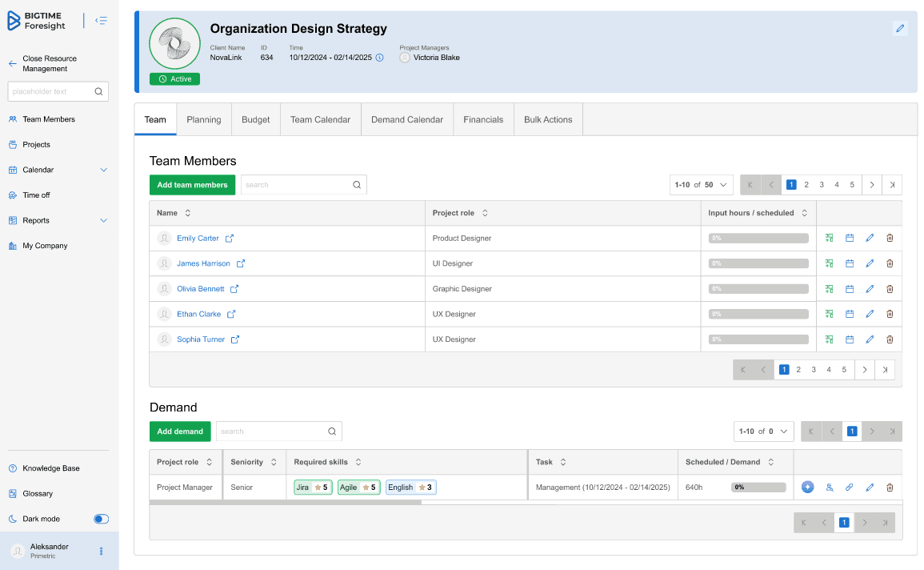Click Sophia Turner's input hours progress bar
924x570 pixels.
point(758,339)
